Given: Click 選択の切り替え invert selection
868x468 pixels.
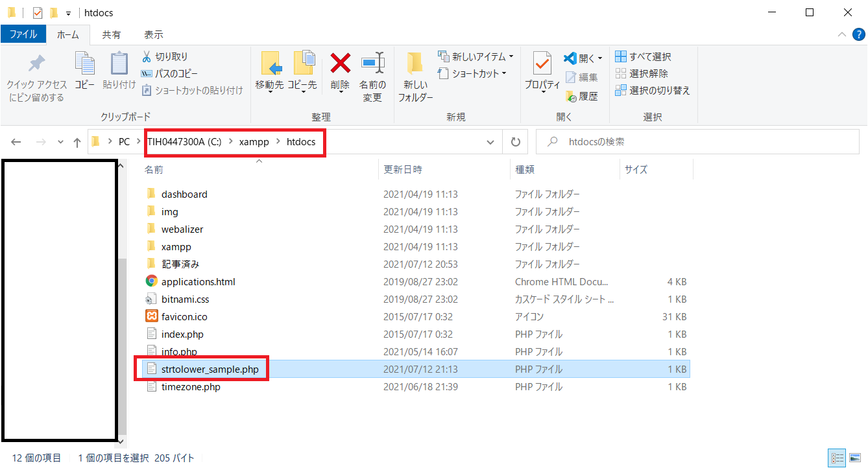Looking at the screenshot, I should [x=653, y=91].
